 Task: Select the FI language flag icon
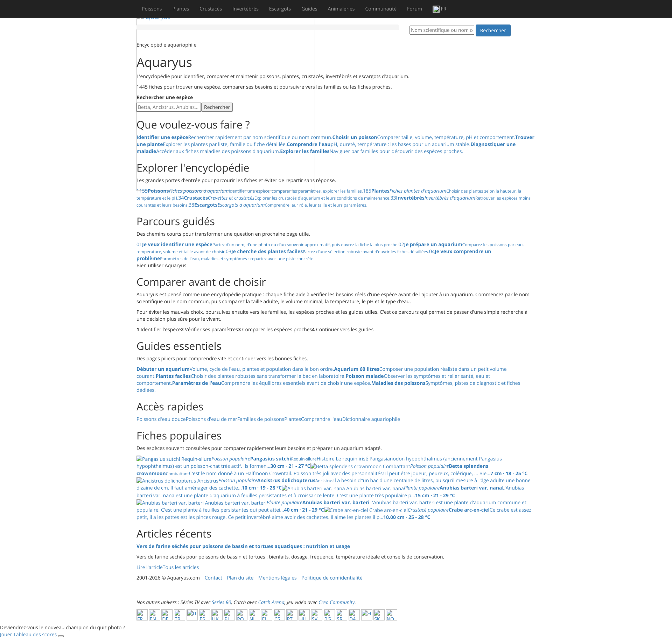point(366,615)
